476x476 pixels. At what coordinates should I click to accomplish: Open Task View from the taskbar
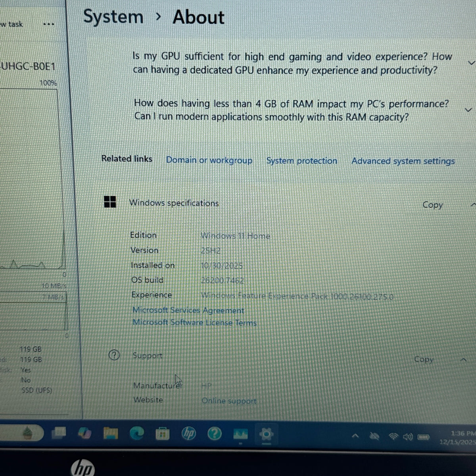(59, 432)
